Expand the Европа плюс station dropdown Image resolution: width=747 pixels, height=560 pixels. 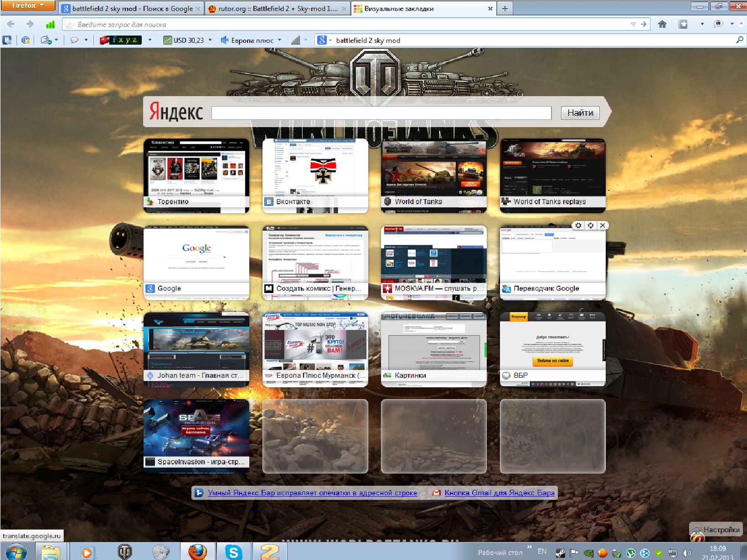pos(279,40)
